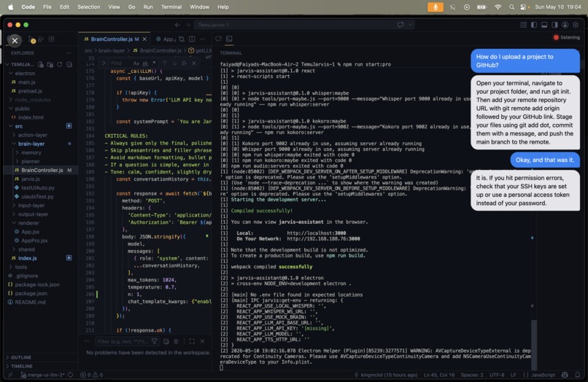The width and height of the screenshot is (588, 382).
Task: Close the Find widget
Action: tap(194, 63)
